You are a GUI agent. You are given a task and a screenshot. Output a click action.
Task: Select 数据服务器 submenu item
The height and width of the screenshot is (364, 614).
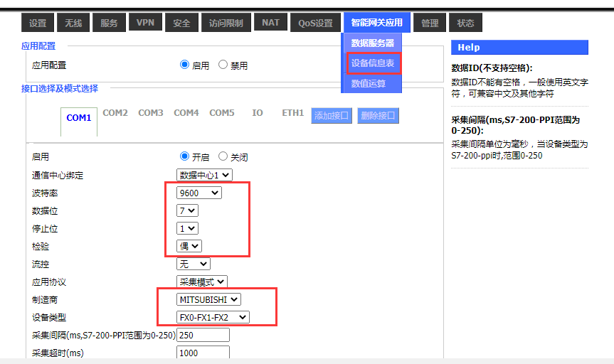tap(372, 43)
